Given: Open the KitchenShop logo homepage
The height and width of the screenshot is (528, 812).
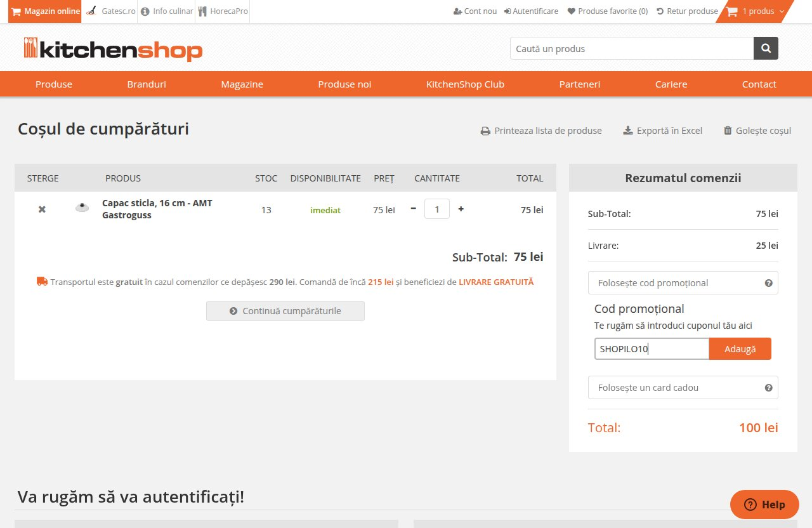Looking at the screenshot, I should [x=113, y=49].
